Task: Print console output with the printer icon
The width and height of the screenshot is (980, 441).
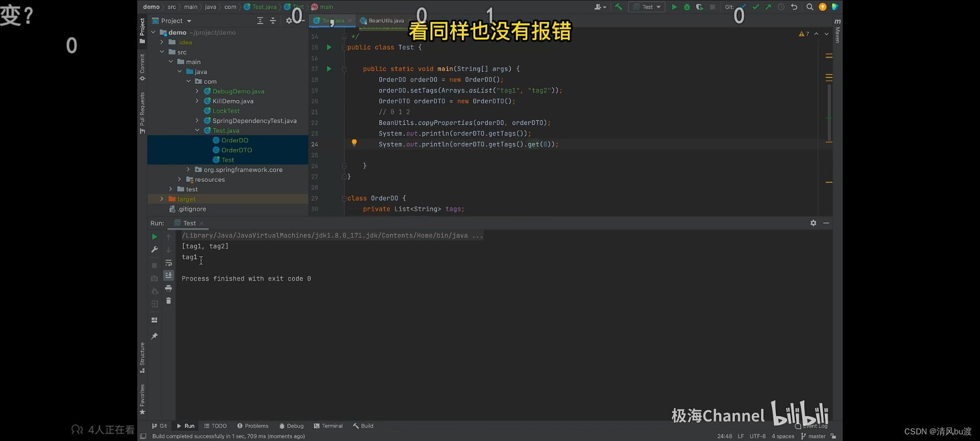Action: coord(168,288)
